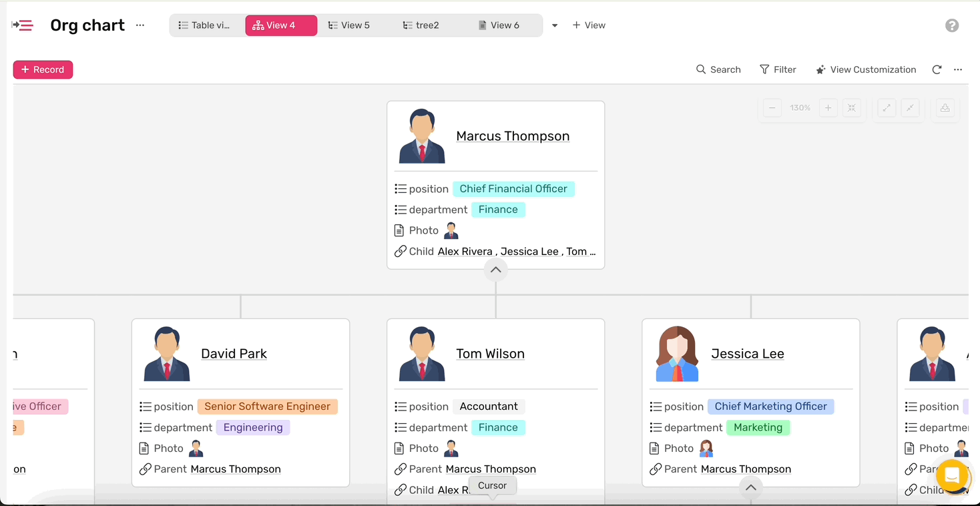The image size is (980, 506).
Task: Click the Marketing department tag
Action: [758, 427]
